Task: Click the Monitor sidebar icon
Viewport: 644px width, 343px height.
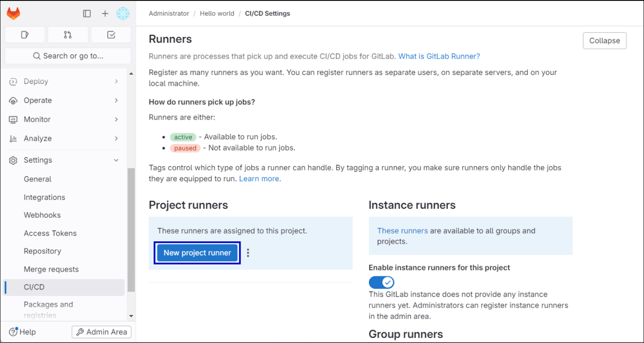Action: point(13,120)
